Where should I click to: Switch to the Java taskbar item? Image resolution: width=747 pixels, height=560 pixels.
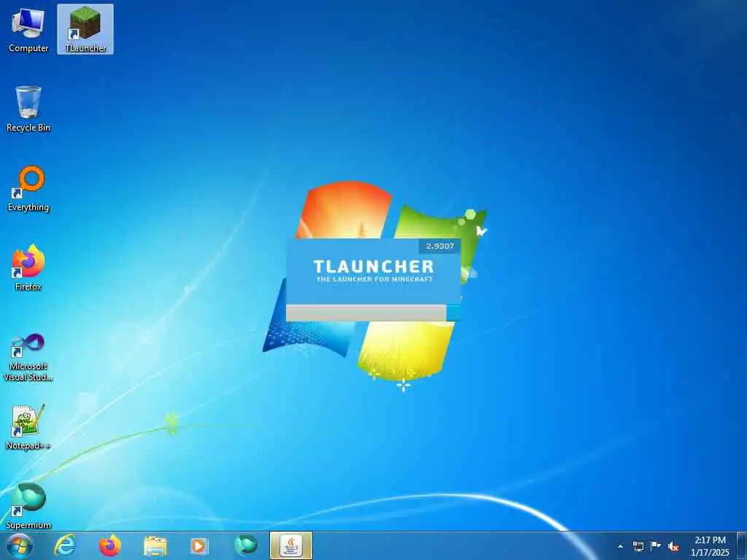pos(290,545)
